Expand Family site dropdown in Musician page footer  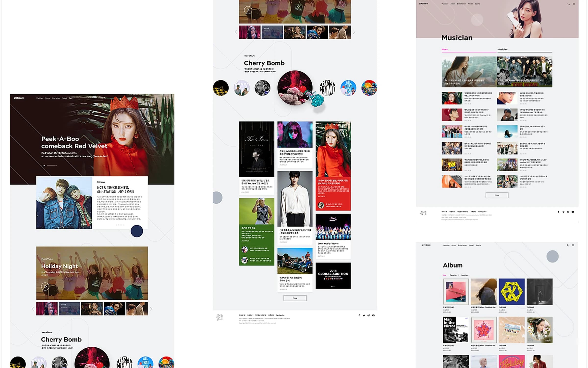483,212
